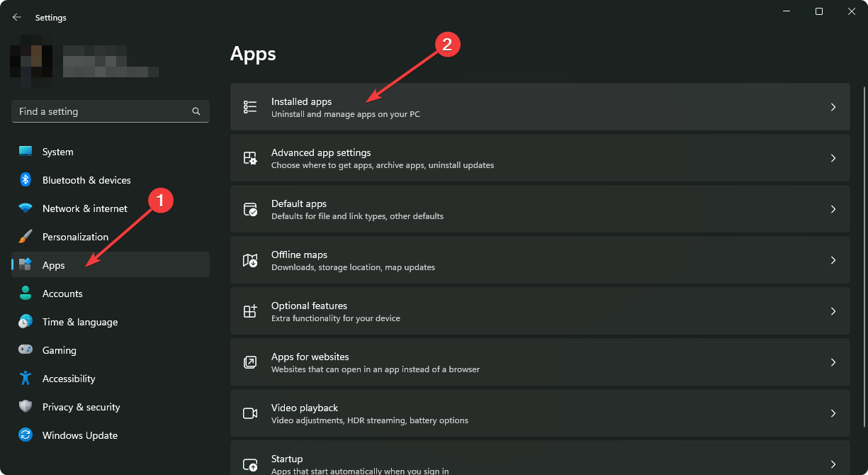Click the Windows Update sync icon
Image resolution: width=868 pixels, height=475 pixels.
(26, 435)
